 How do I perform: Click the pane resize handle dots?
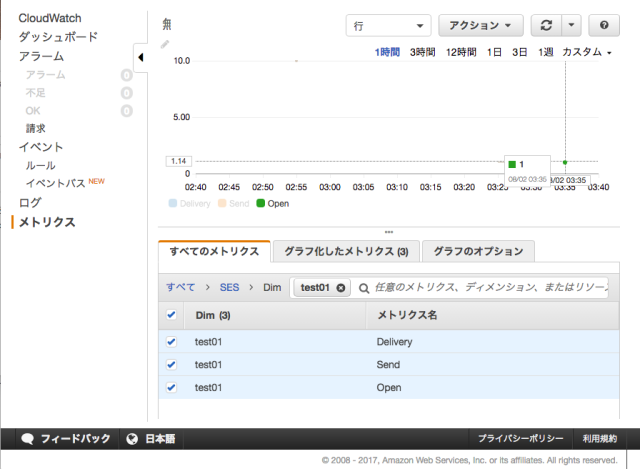coord(389,232)
